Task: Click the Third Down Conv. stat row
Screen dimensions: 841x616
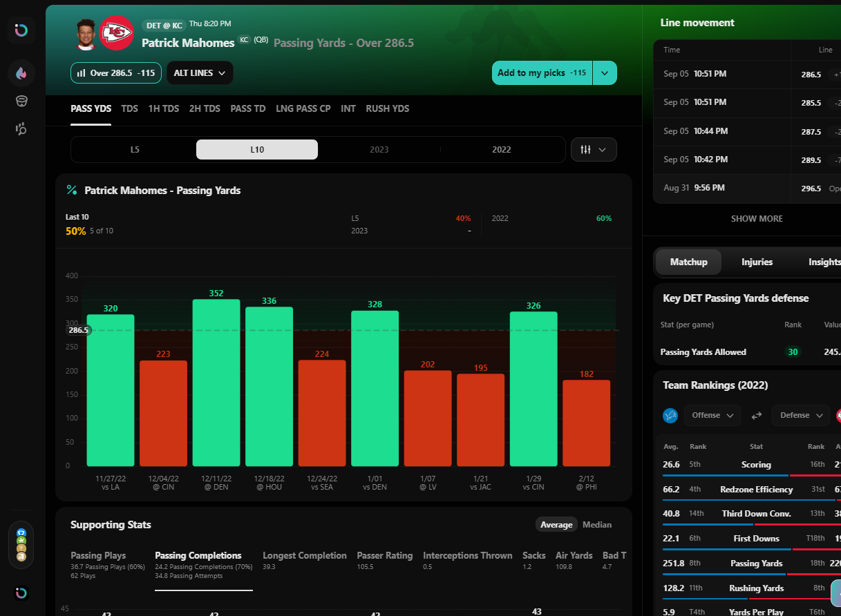Action: (752, 514)
